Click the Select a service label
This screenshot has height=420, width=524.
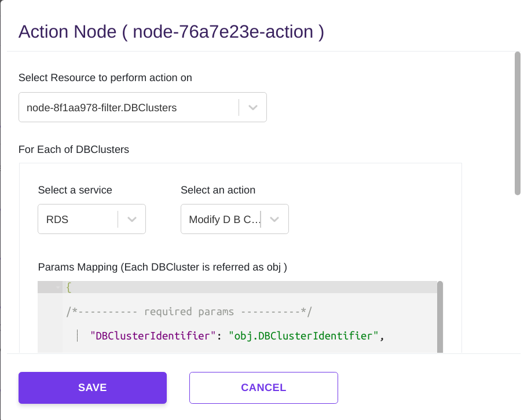point(75,190)
